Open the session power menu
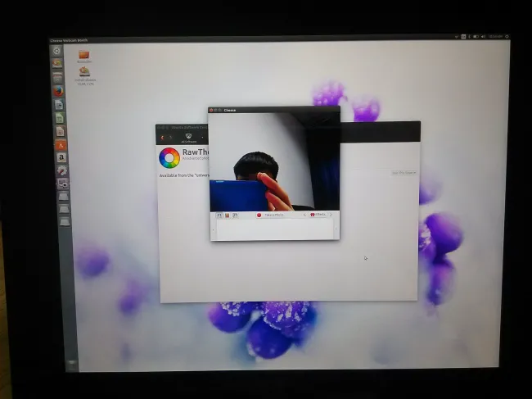This screenshot has height=399, width=532. (507, 36)
